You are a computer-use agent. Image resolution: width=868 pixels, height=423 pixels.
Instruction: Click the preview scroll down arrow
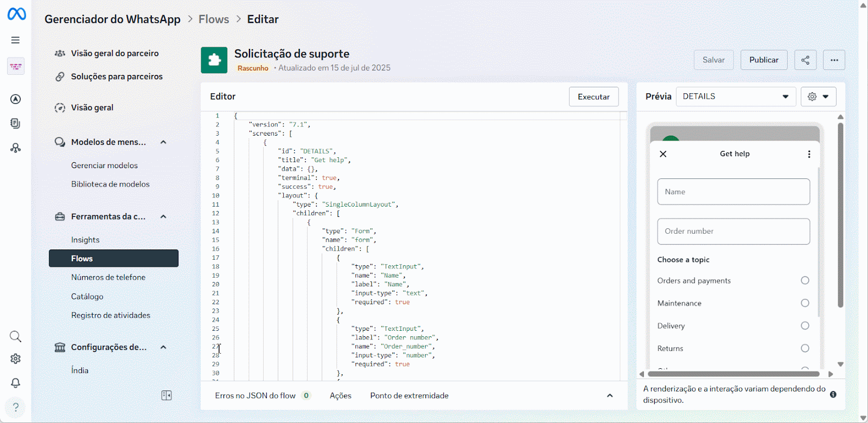pyautogui.click(x=840, y=364)
